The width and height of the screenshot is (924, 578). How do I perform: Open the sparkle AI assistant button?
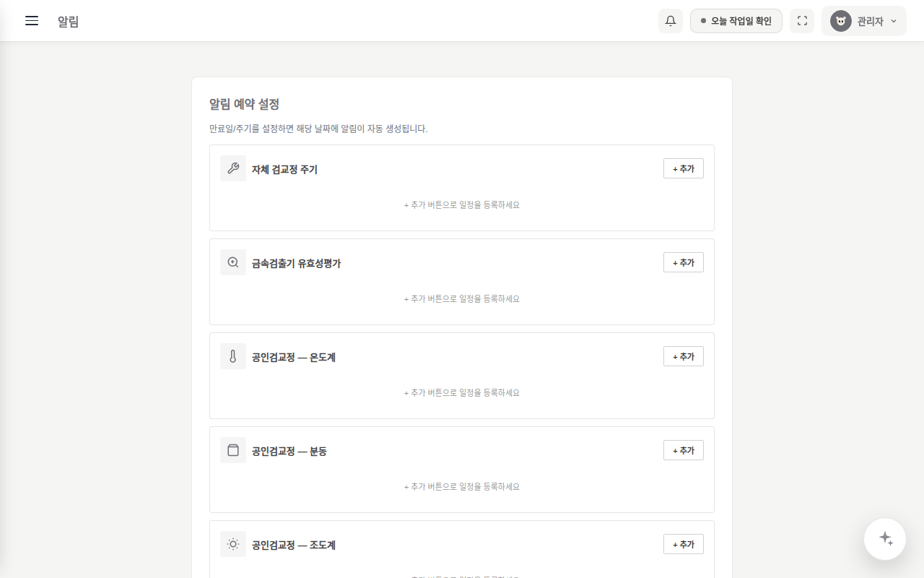(x=885, y=539)
